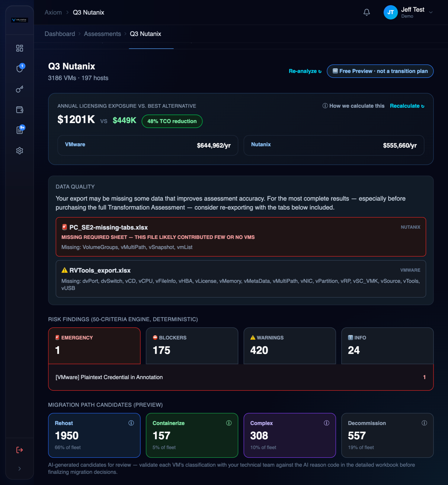This screenshot has width=448, height=485.
Task: Click Axiom in the top breadcrumb
Action: click(53, 12)
